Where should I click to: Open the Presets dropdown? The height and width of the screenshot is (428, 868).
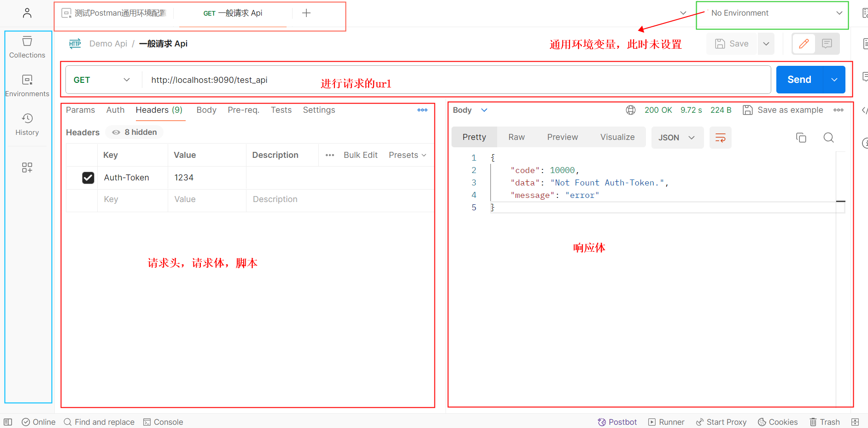click(408, 155)
